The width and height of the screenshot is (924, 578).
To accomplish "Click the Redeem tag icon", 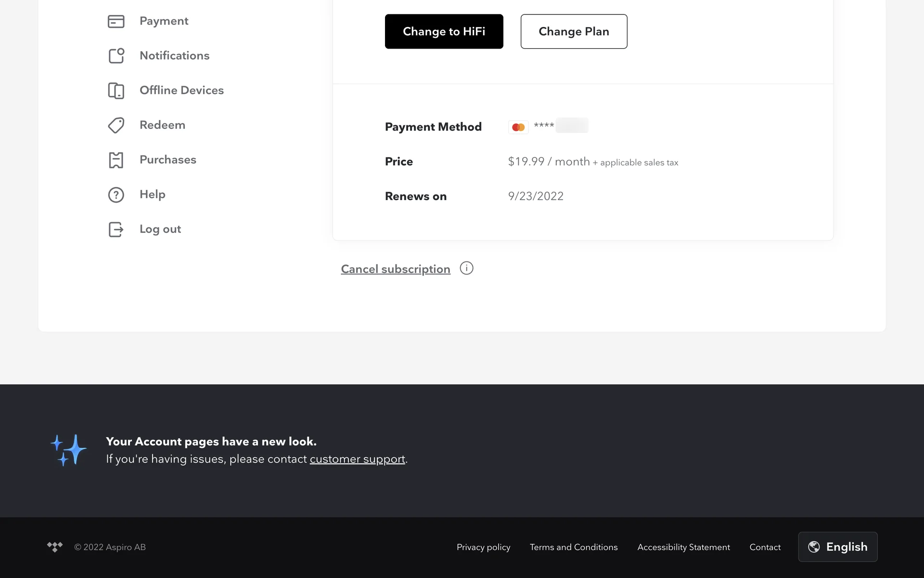I will (x=116, y=125).
